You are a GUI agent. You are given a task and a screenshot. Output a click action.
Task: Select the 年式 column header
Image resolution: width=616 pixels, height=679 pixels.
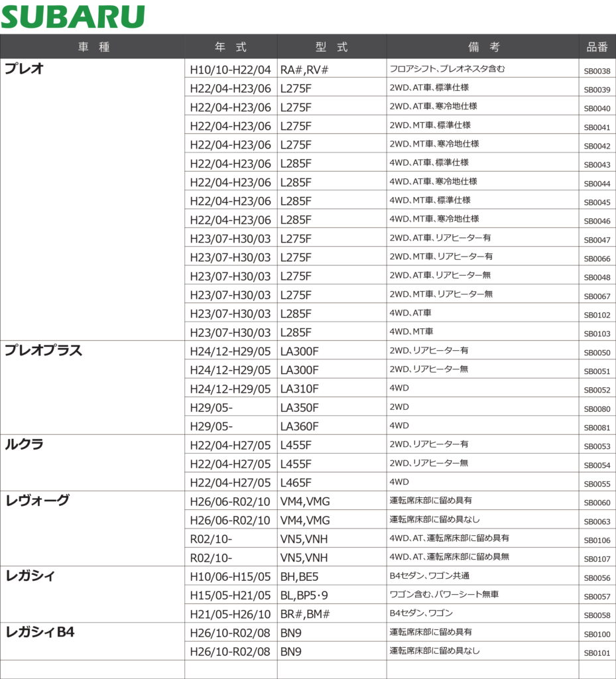(x=231, y=47)
